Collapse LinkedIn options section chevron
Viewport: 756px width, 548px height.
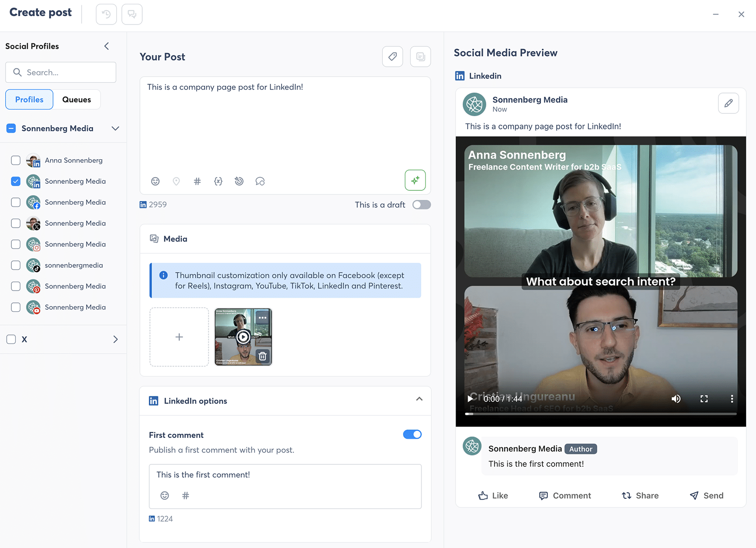(x=419, y=399)
